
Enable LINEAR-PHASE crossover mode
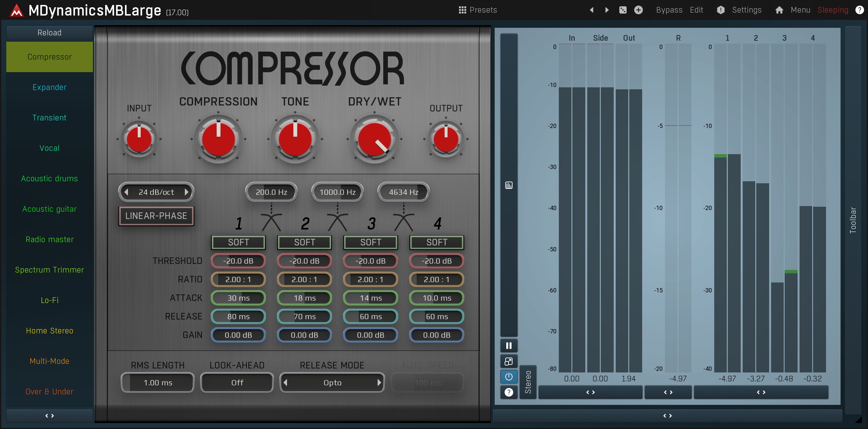click(x=156, y=216)
